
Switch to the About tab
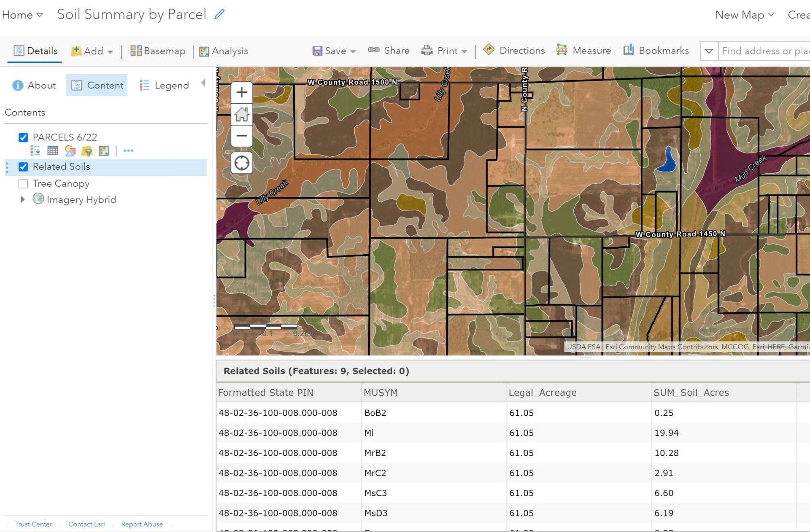tap(34, 85)
